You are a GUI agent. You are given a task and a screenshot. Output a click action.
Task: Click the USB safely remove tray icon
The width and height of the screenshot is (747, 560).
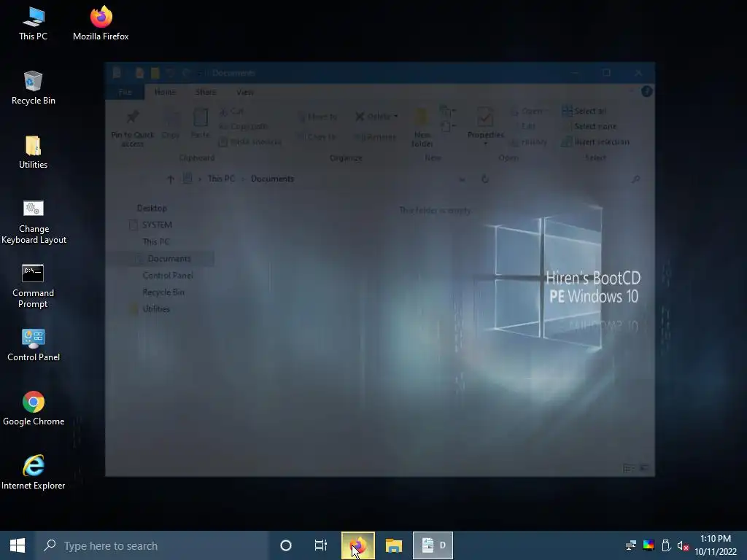[666, 545]
